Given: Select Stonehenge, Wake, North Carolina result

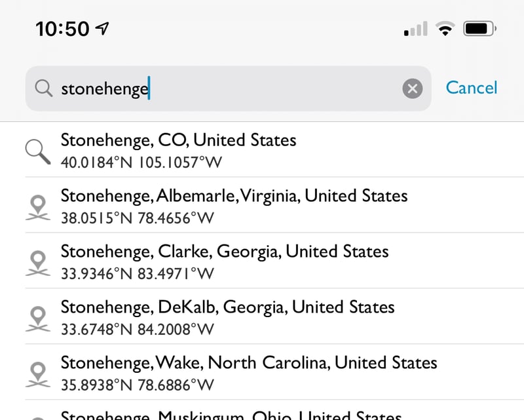Looking at the screenshot, I should pos(249,363).
